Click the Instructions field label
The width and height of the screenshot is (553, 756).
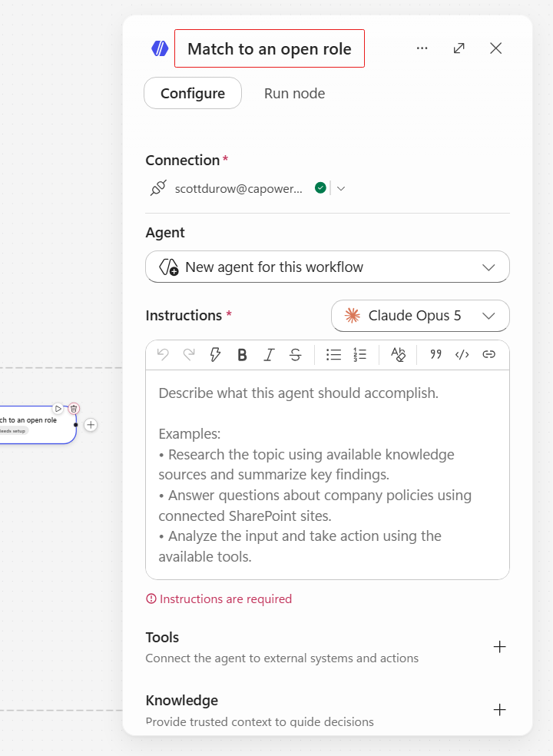point(184,315)
